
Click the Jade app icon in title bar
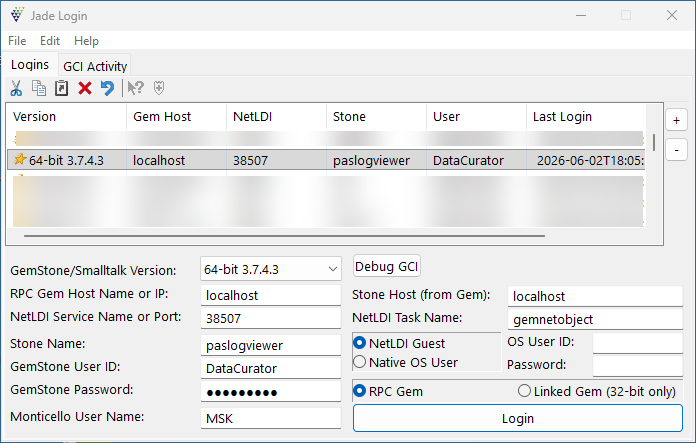(17, 15)
